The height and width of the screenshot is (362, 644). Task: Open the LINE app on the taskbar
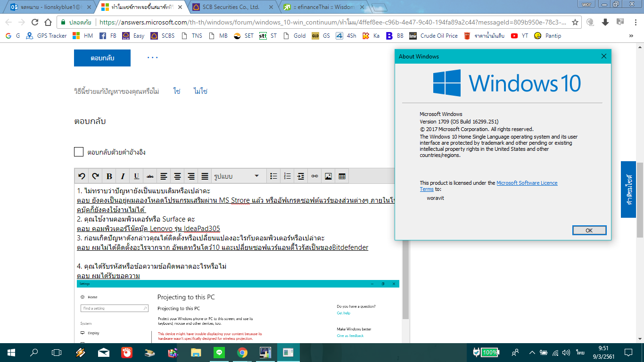(x=219, y=352)
